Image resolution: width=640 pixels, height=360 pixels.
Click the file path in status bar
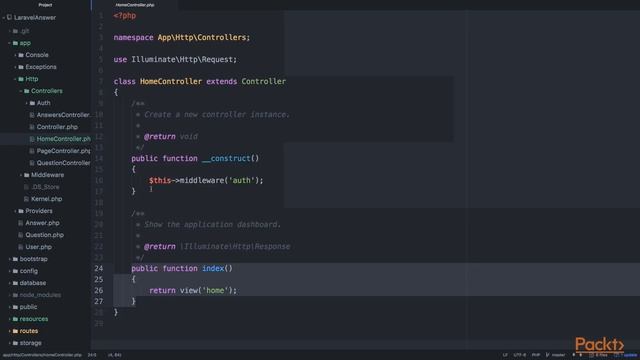tap(42, 355)
